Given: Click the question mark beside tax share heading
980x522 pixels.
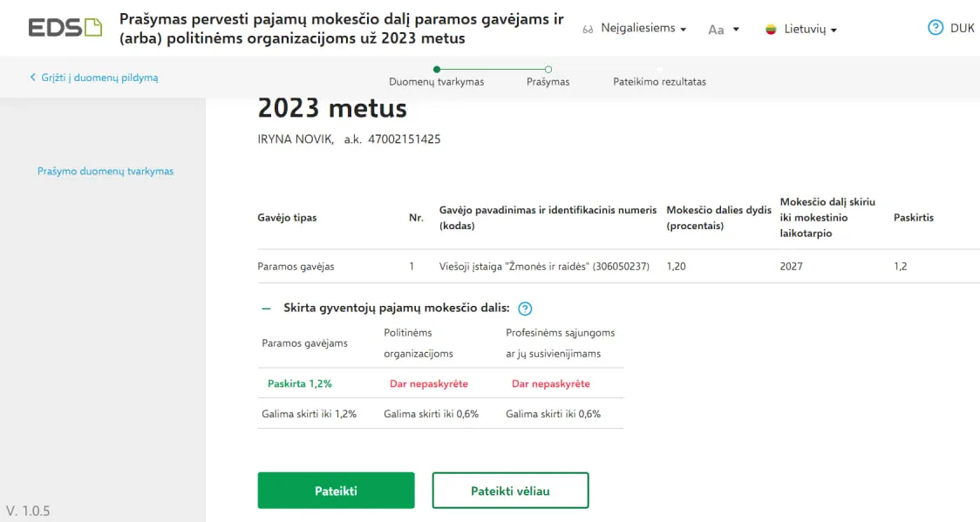Looking at the screenshot, I should tap(524, 308).
